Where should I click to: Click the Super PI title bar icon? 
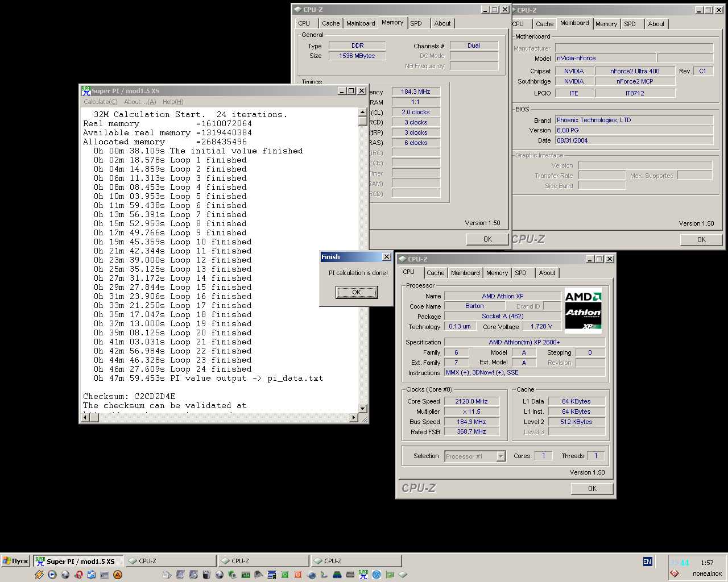point(86,91)
